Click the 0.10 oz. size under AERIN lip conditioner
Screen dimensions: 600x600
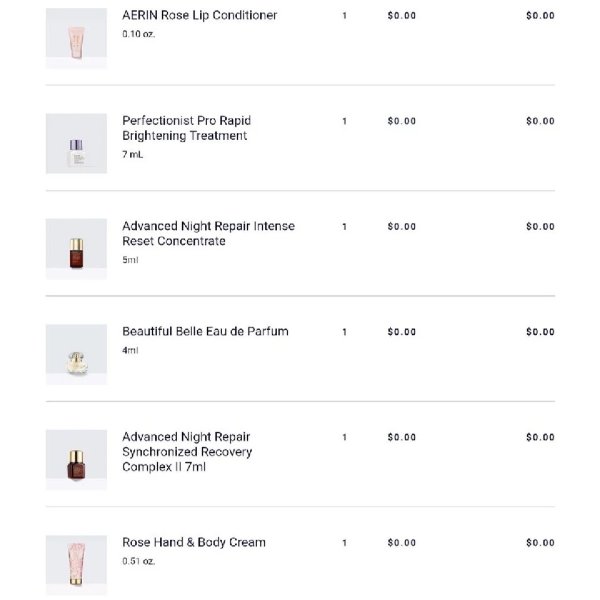139,34
